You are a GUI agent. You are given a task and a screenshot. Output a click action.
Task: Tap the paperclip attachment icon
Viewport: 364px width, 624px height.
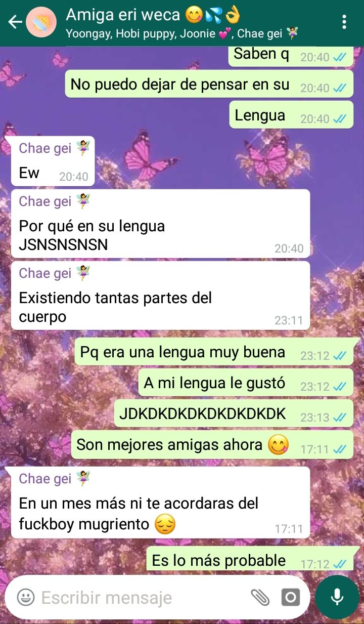[x=260, y=597]
